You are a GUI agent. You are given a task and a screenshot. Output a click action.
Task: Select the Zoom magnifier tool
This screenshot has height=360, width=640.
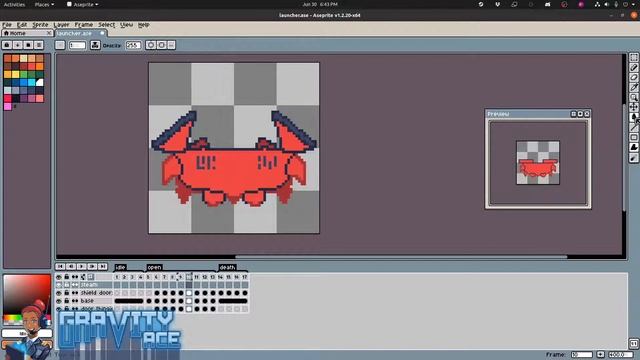(x=633, y=97)
